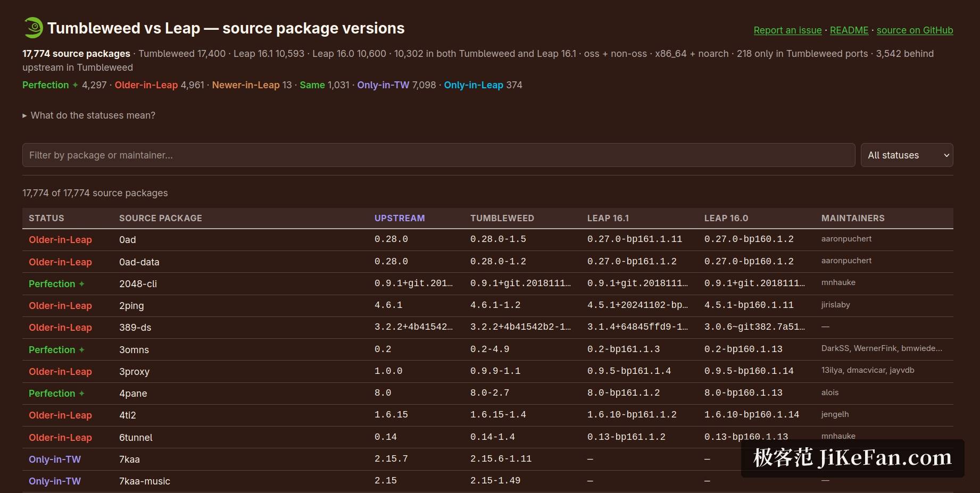Click maintainer jirislaby in the 2ping row
Image resolution: width=980 pixels, height=493 pixels.
pos(836,305)
